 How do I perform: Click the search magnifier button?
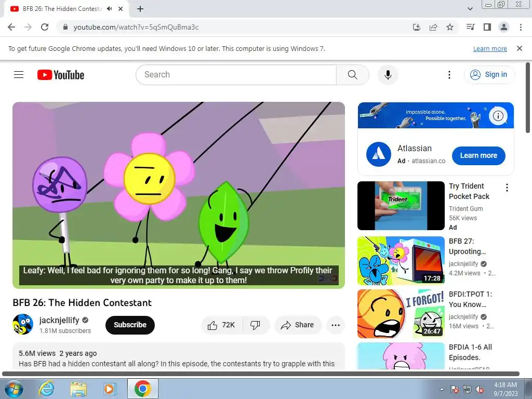[353, 75]
